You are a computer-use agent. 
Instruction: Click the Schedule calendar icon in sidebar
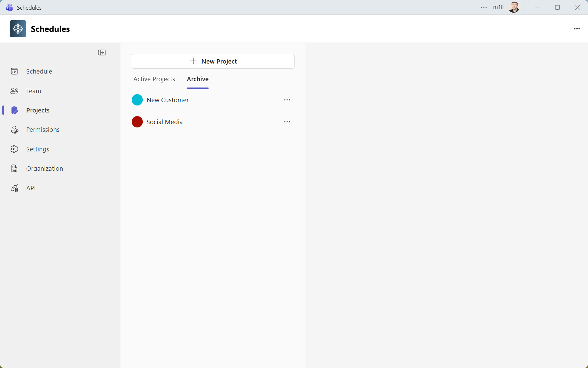(14, 71)
